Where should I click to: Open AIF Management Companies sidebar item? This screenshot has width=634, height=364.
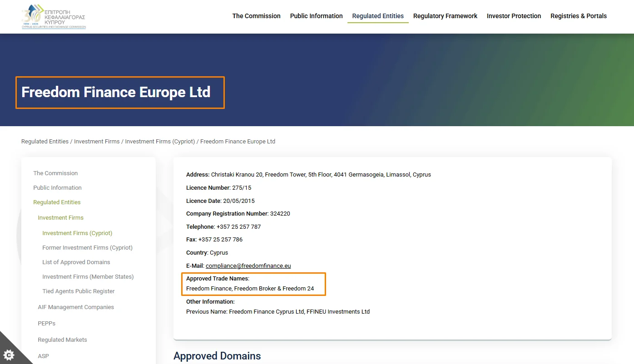76,307
